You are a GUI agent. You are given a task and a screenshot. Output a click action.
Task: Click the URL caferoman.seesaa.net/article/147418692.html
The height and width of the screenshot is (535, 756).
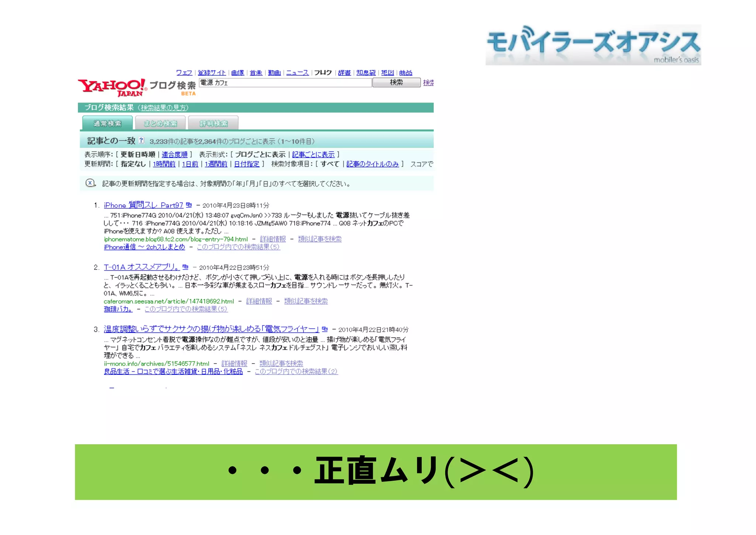(169, 301)
